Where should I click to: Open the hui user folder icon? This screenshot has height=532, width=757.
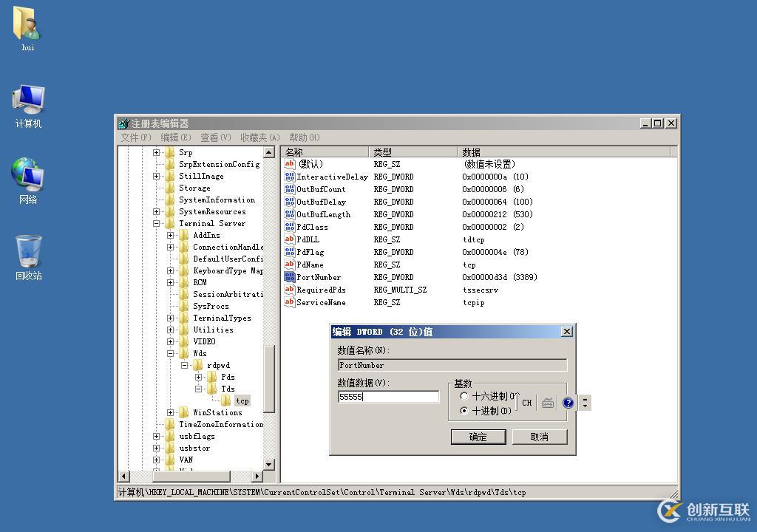coord(27,24)
